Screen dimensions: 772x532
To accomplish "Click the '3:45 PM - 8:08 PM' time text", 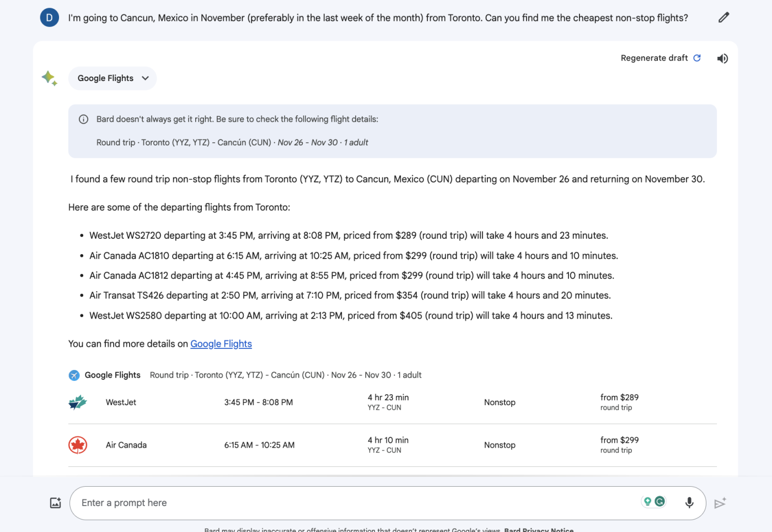I will pos(259,402).
